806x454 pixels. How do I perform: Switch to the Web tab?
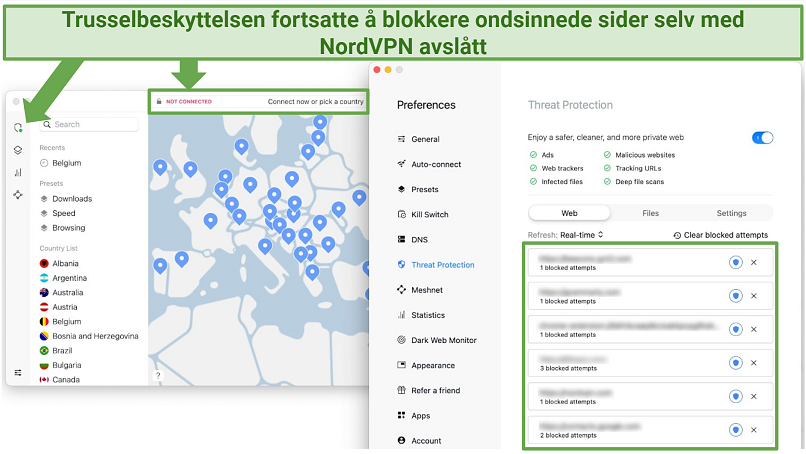(x=569, y=213)
